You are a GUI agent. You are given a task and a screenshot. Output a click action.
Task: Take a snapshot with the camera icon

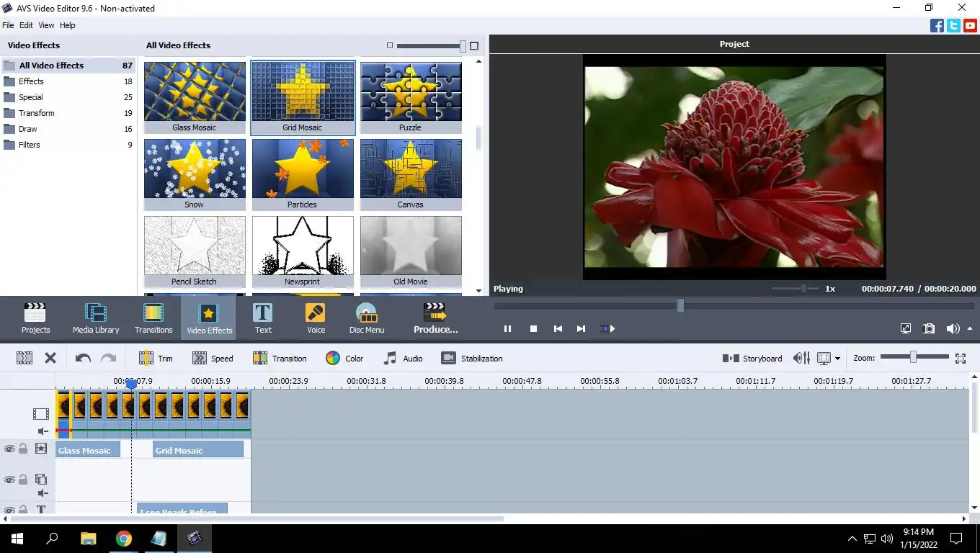929,328
